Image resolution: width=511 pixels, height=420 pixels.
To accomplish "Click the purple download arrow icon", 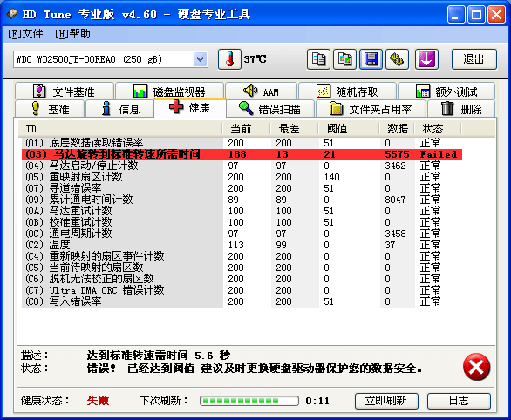I will (x=426, y=59).
